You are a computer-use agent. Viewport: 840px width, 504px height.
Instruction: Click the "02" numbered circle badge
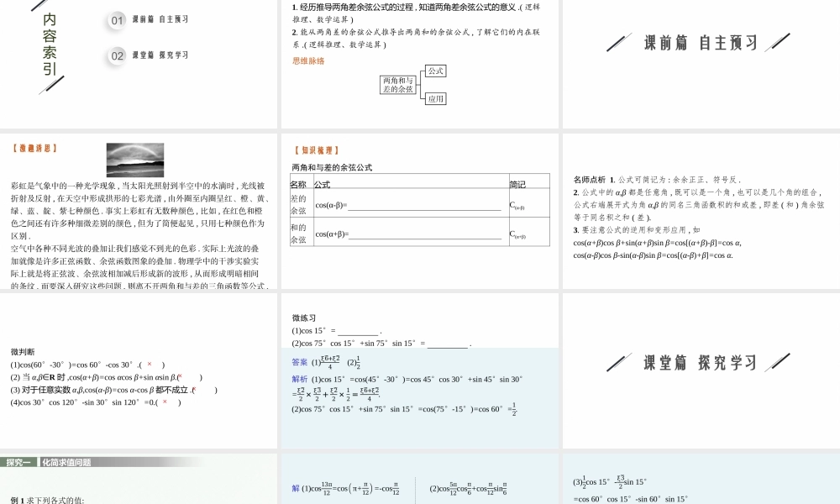click(x=117, y=55)
